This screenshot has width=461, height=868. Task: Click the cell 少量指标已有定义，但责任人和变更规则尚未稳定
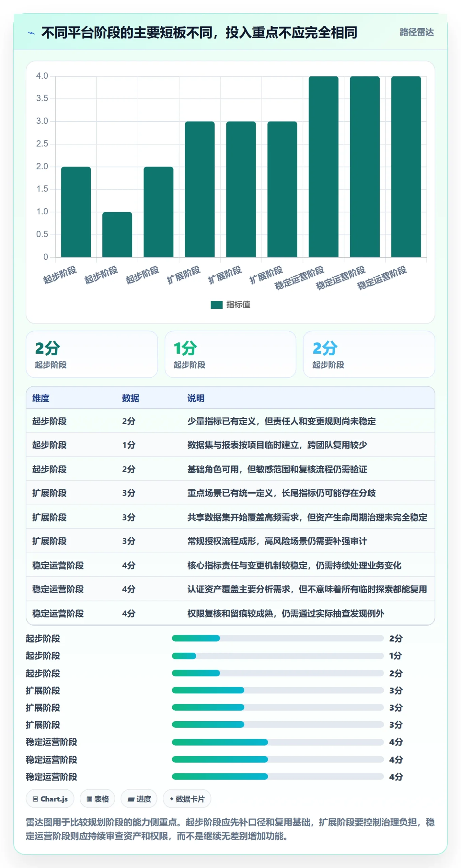point(282,421)
